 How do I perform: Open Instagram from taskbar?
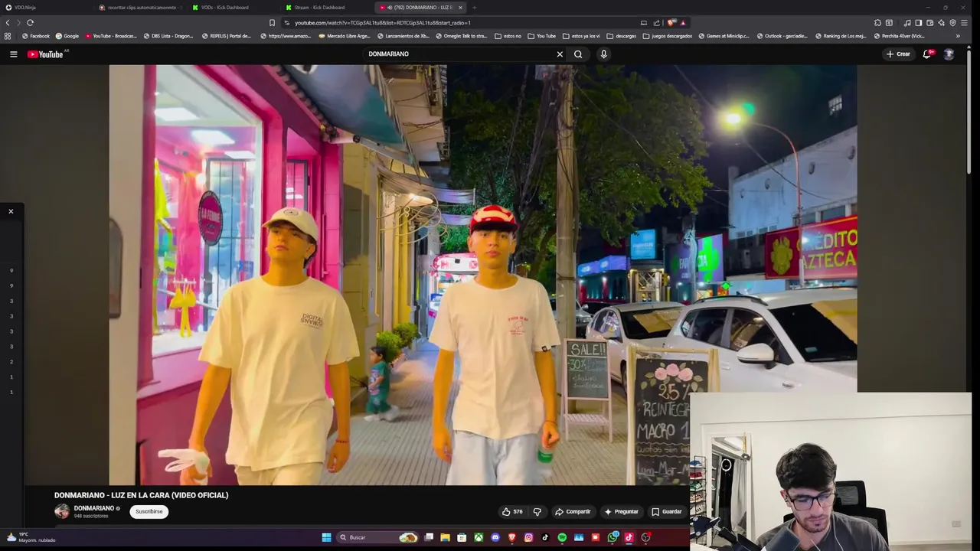pos(528,537)
